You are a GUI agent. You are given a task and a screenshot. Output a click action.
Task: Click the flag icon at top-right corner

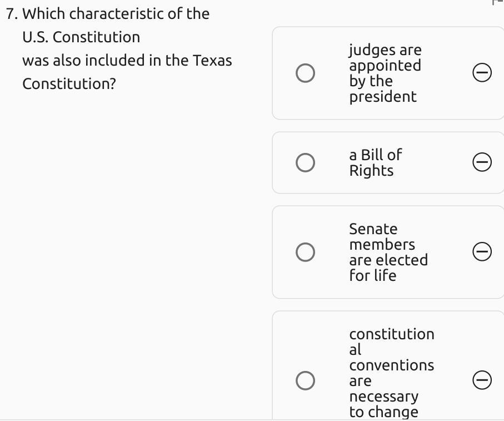[498, 2]
